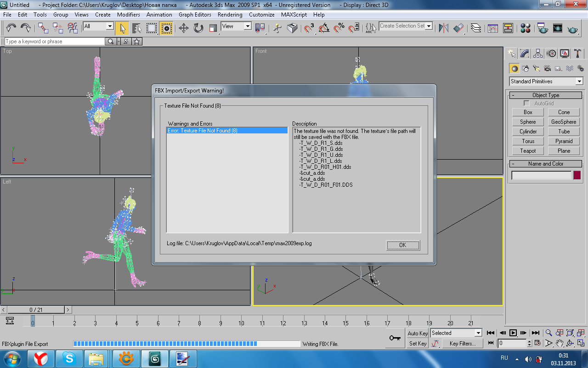
Task: Open the Render Setup dialog
Action: (x=543, y=28)
